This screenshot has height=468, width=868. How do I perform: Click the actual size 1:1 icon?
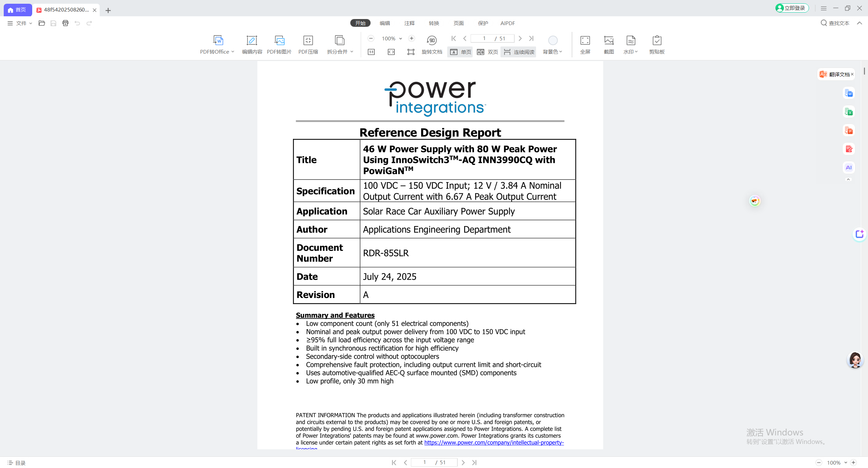coord(371,52)
